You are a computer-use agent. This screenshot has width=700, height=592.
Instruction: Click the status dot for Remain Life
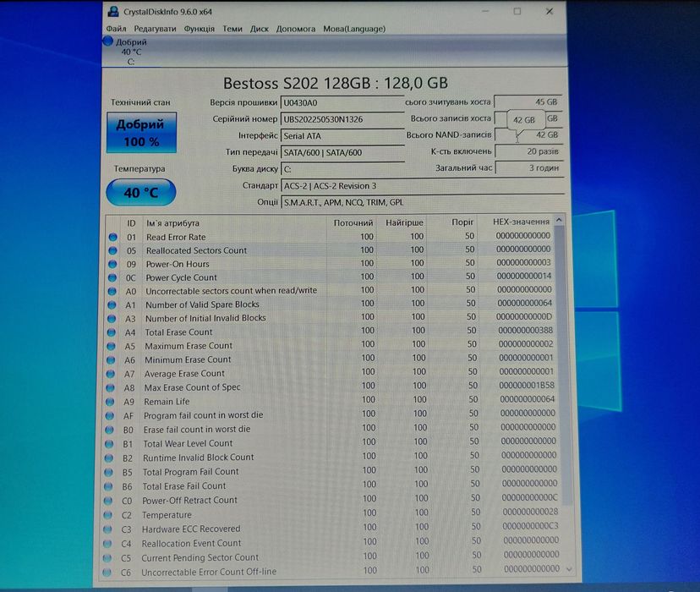(110, 402)
